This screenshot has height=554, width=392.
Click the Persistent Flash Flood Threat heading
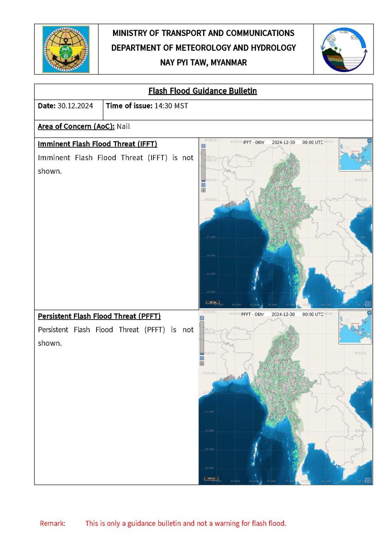coord(99,316)
